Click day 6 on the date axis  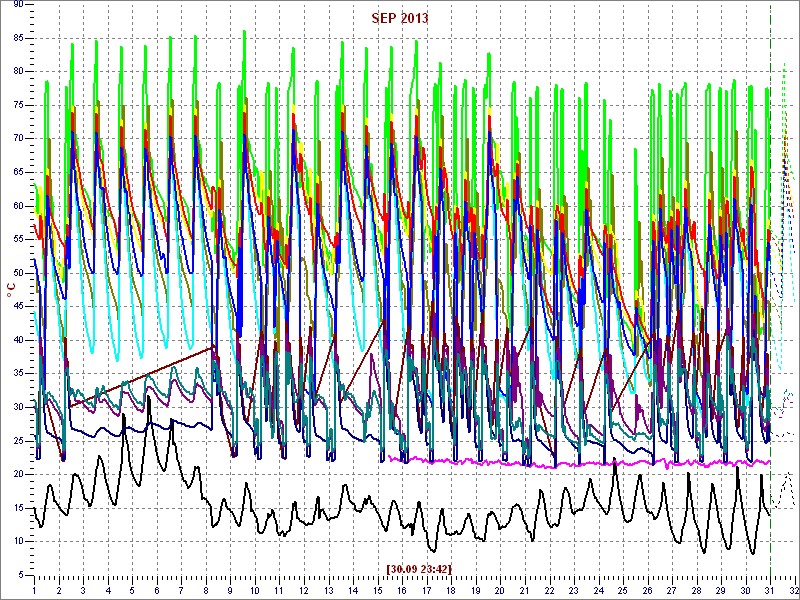point(157,590)
